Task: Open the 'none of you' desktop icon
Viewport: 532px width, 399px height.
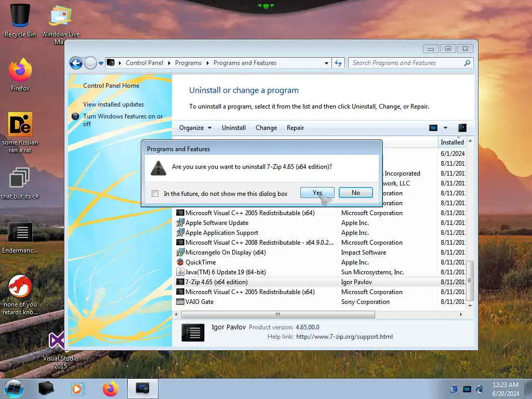Action: [20, 295]
